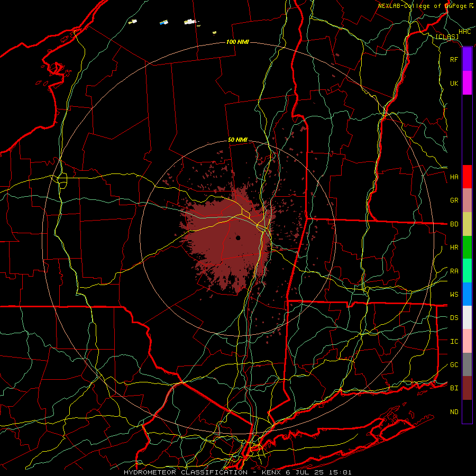Click the BI legend label

[454, 388]
